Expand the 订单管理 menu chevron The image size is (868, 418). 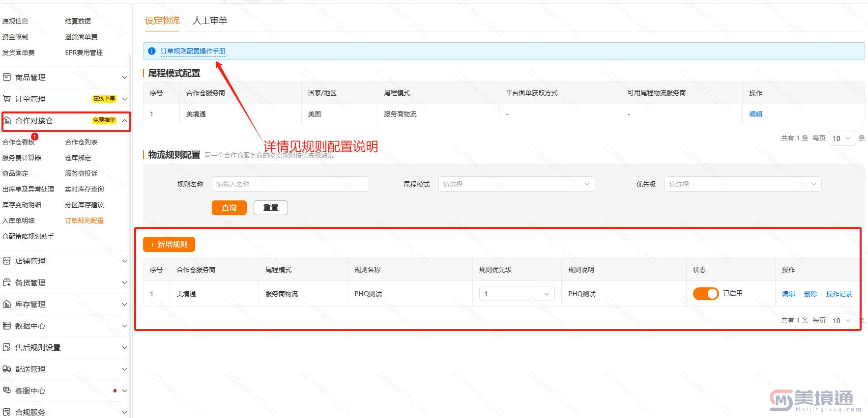point(124,99)
